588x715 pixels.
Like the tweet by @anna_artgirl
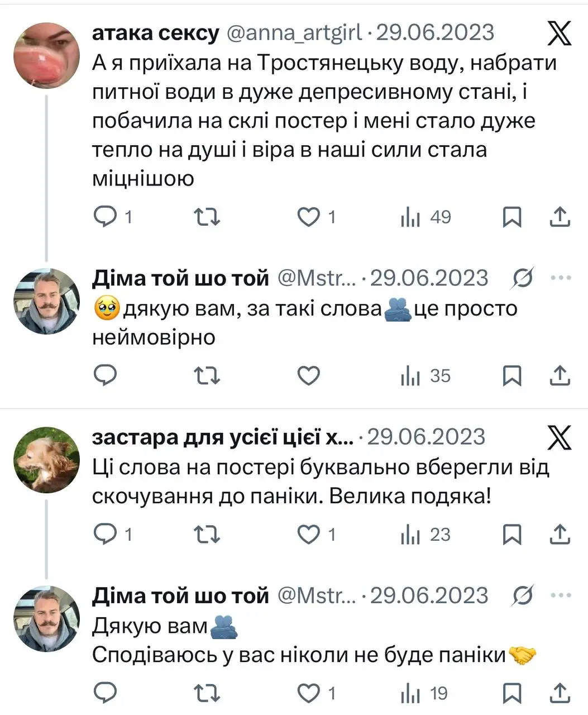coord(308,217)
